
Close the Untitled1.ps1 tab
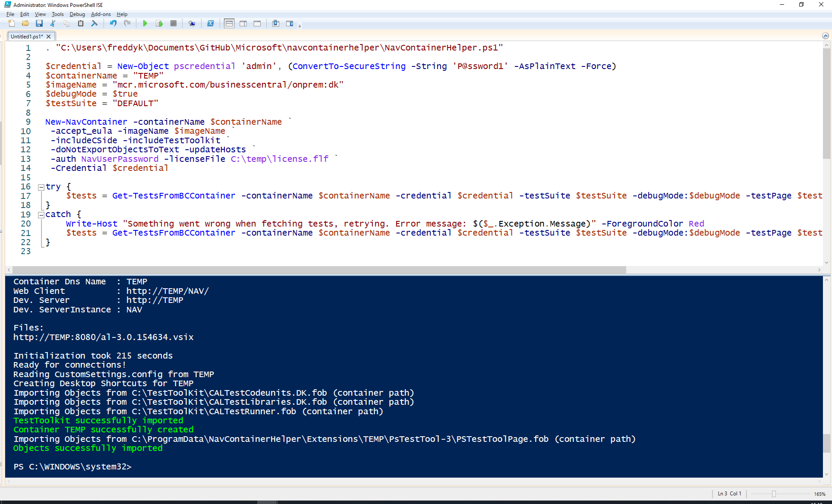pos(49,37)
